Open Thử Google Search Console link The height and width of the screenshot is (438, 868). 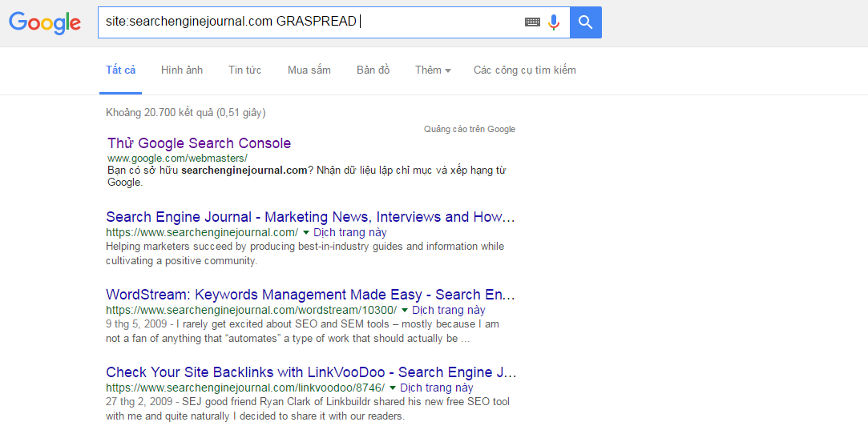(x=200, y=143)
